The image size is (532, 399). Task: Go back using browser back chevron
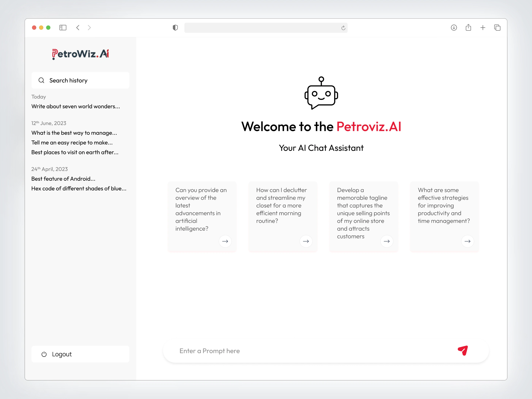coord(78,28)
